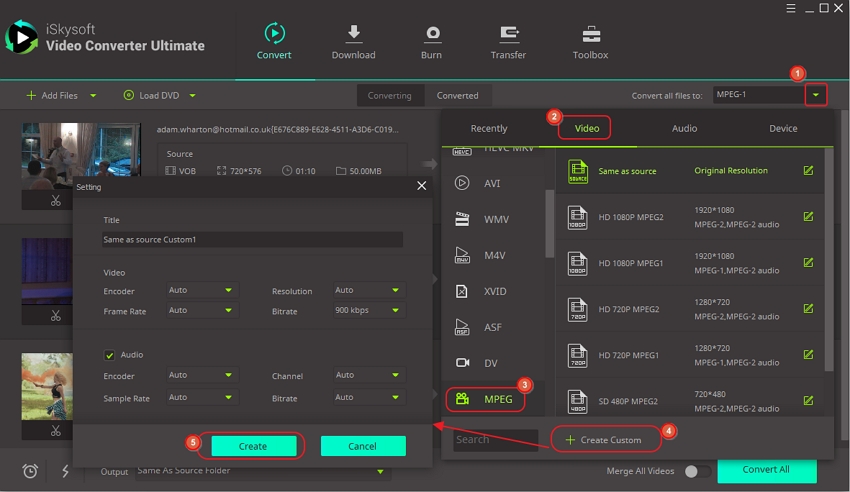
Task: Expand the Add Files dropdown arrow
Action: [93, 96]
